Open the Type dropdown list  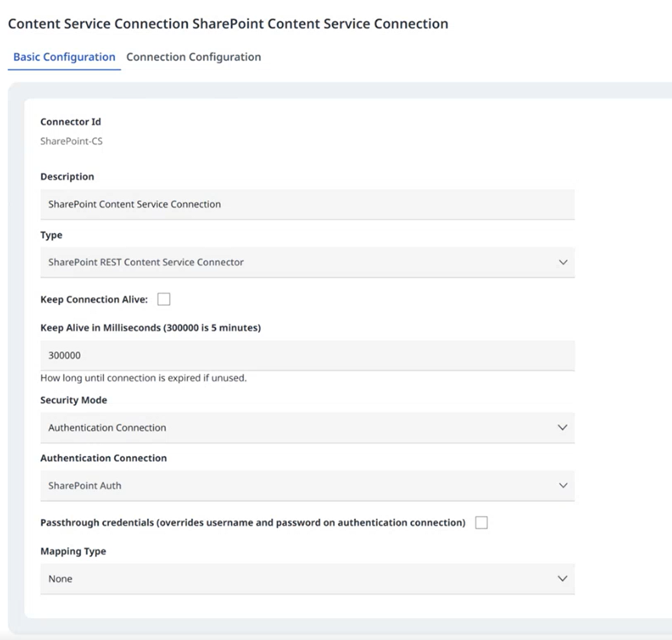307,262
